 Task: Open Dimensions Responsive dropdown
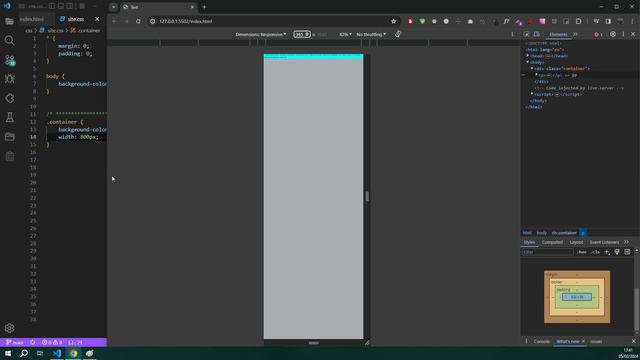[x=260, y=34]
